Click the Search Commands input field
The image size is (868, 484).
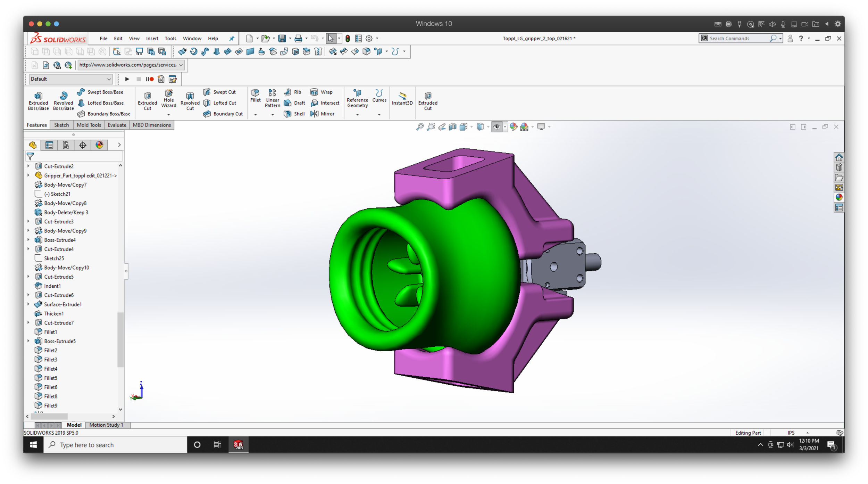[738, 39]
